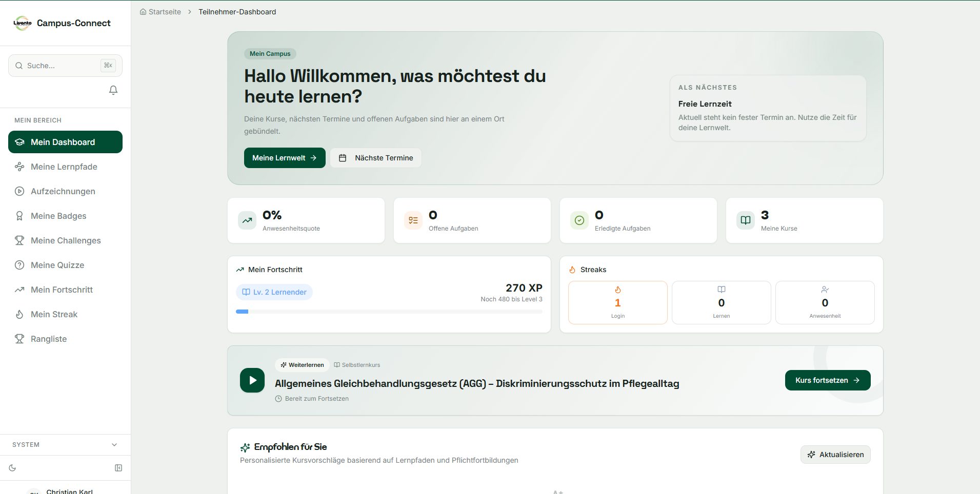Click the Streaks flame icon

click(572, 270)
